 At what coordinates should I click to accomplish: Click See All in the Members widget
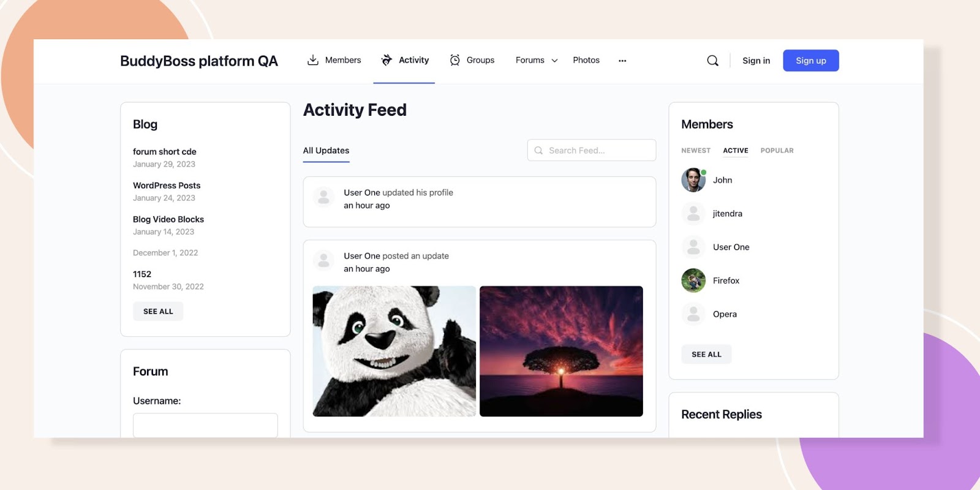pos(706,354)
